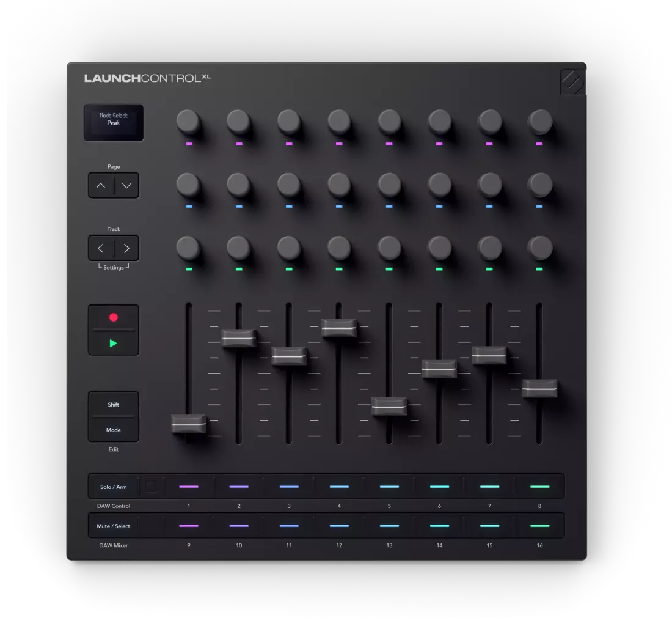Screen dimensions: 672x626
Task: Click the green-LED knob above channel 8
Action: tap(539, 248)
